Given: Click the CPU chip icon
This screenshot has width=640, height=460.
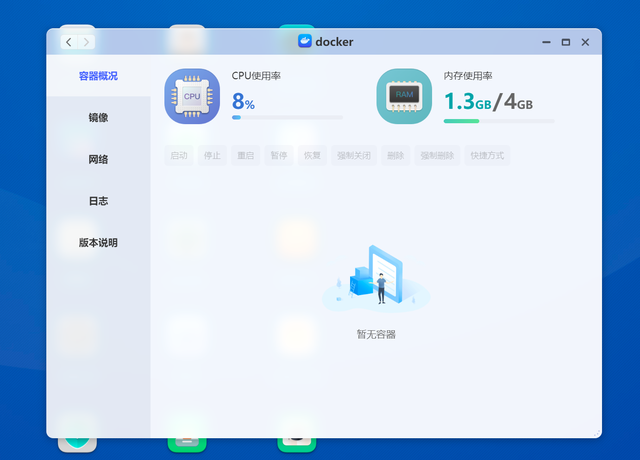Looking at the screenshot, I should pyautogui.click(x=192, y=96).
